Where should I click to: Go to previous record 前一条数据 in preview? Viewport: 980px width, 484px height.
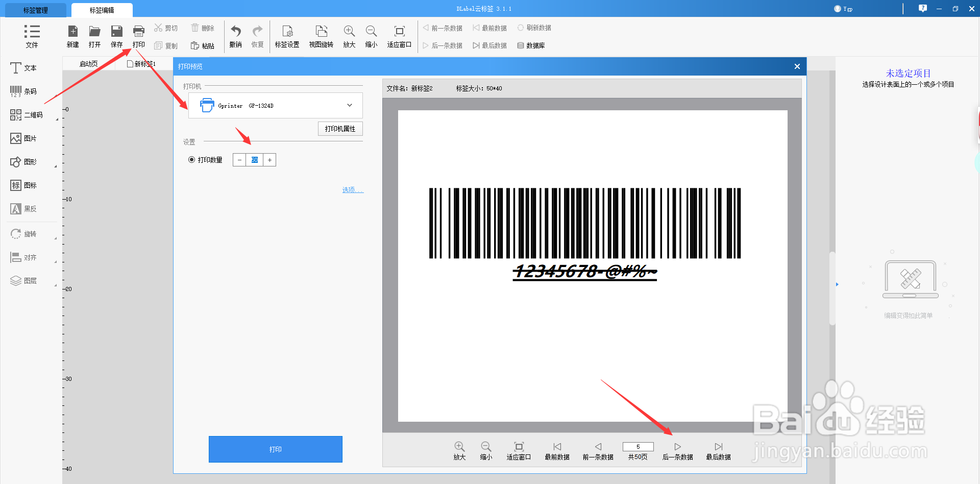598,451
